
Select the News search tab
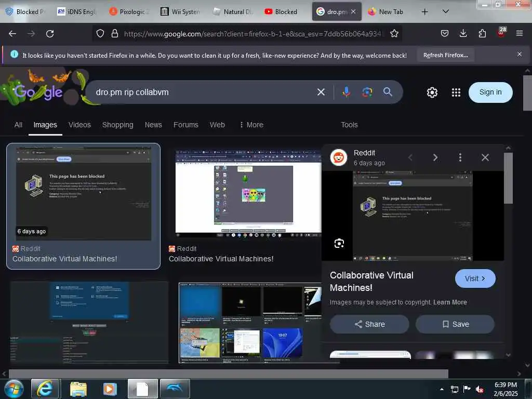pyautogui.click(x=153, y=125)
